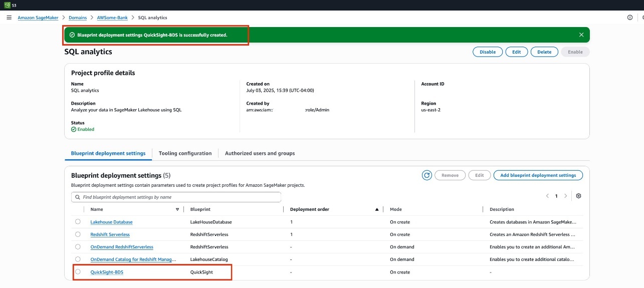
Task: Sort by Name column arrow
Action: 177,209
